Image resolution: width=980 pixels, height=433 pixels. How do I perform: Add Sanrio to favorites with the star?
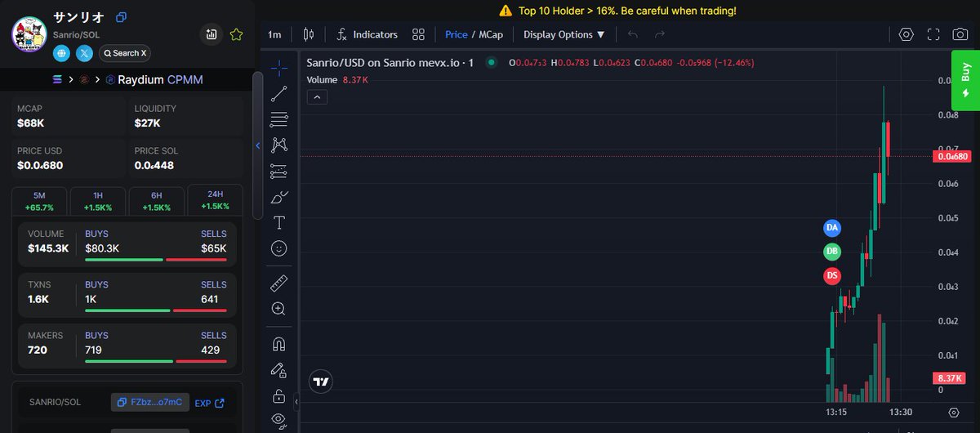coord(236,34)
